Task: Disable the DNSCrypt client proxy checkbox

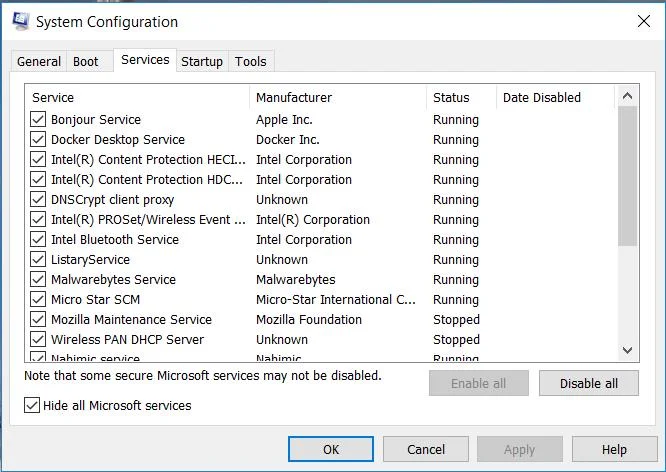Action: click(x=38, y=199)
